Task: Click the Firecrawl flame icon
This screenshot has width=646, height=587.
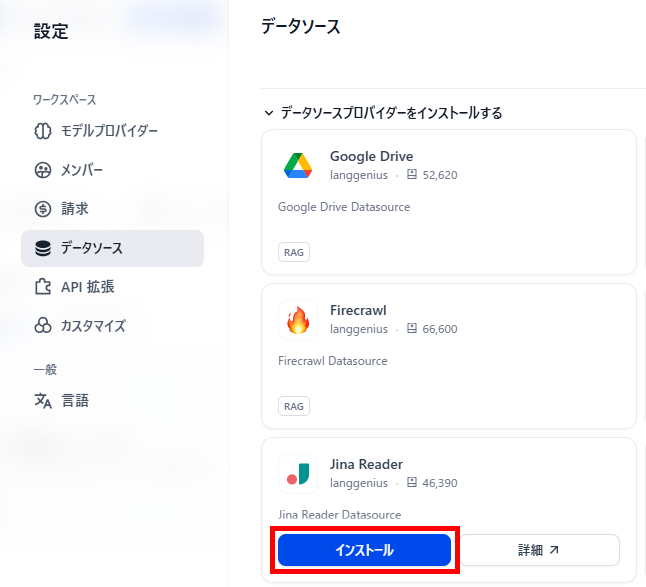Action: point(298,320)
